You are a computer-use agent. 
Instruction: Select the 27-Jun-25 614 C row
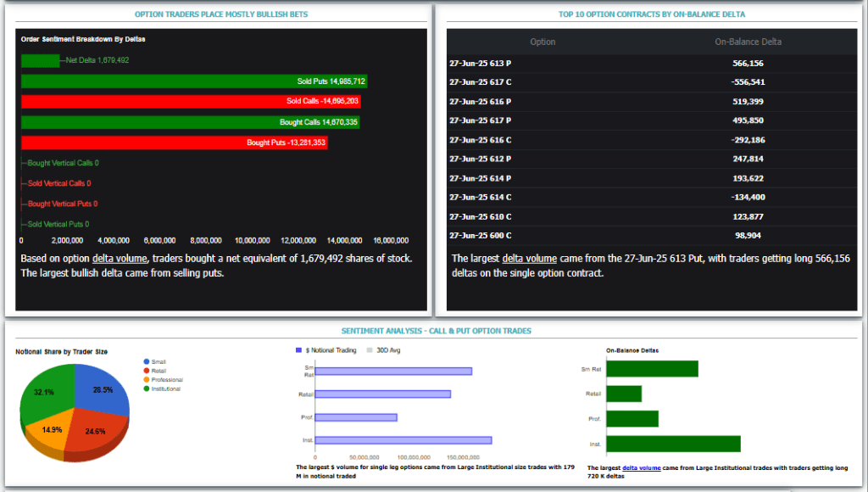point(652,197)
